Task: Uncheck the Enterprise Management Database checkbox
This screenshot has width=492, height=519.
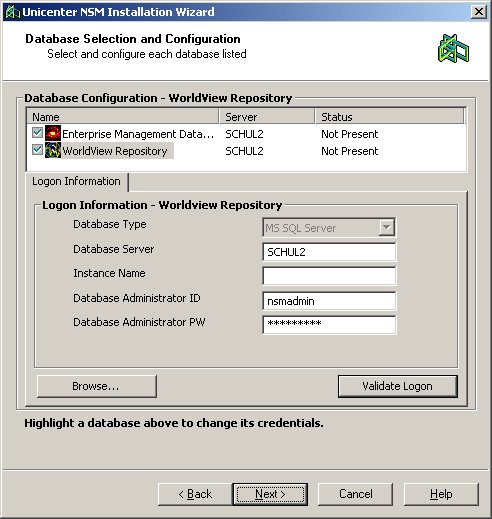Action: [37, 133]
